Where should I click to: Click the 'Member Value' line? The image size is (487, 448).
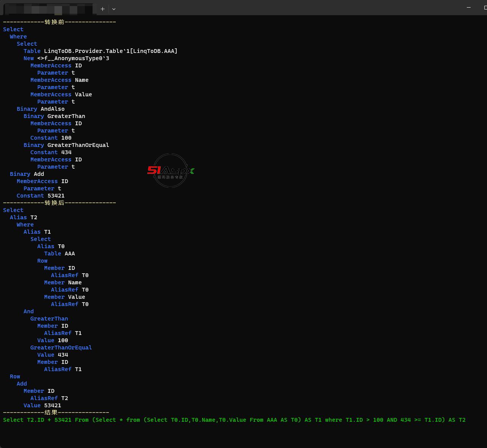coord(65,297)
